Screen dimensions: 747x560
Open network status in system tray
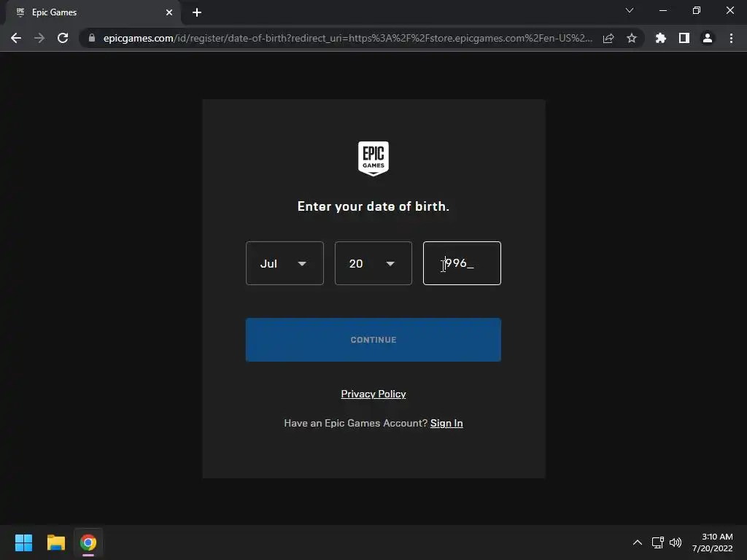coord(658,542)
